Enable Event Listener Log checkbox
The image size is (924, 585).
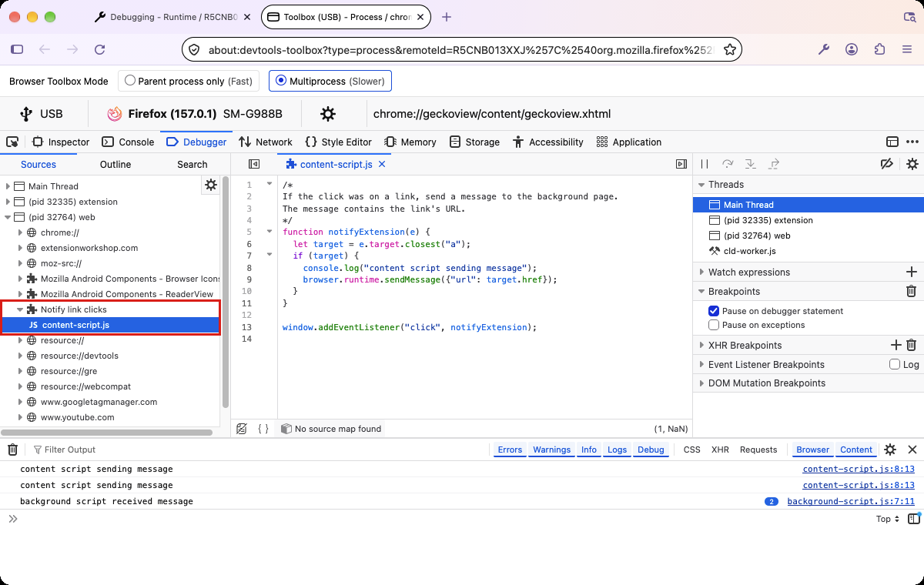click(894, 364)
